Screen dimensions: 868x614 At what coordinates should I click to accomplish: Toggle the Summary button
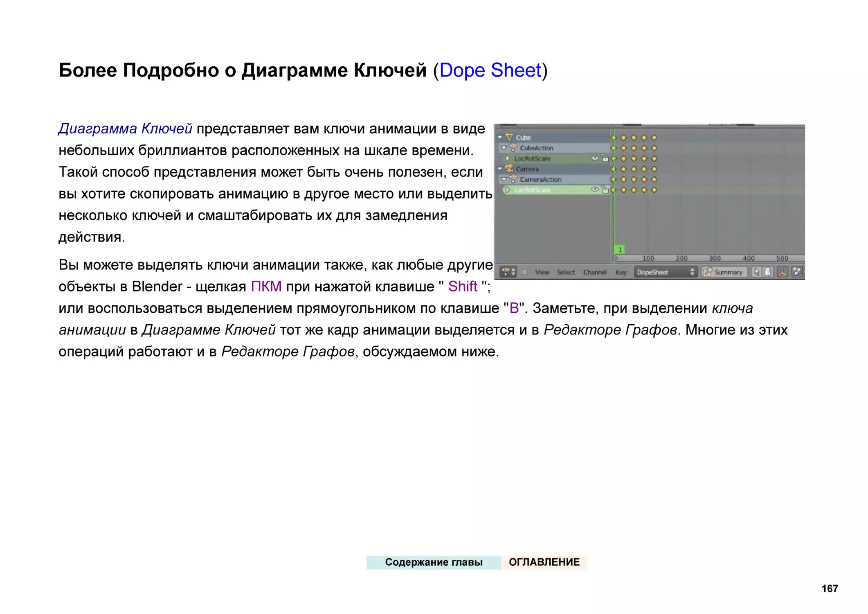click(724, 272)
